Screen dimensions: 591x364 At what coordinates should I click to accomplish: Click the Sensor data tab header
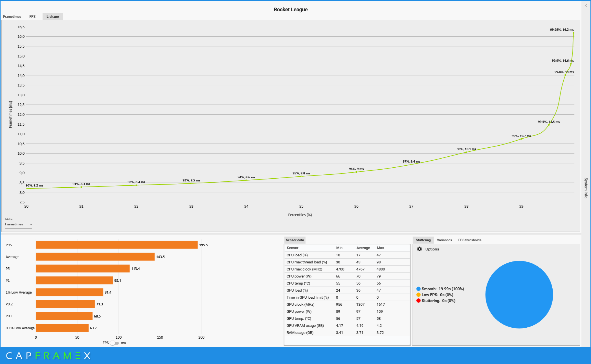pyautogui.click(x=295, y=240)
